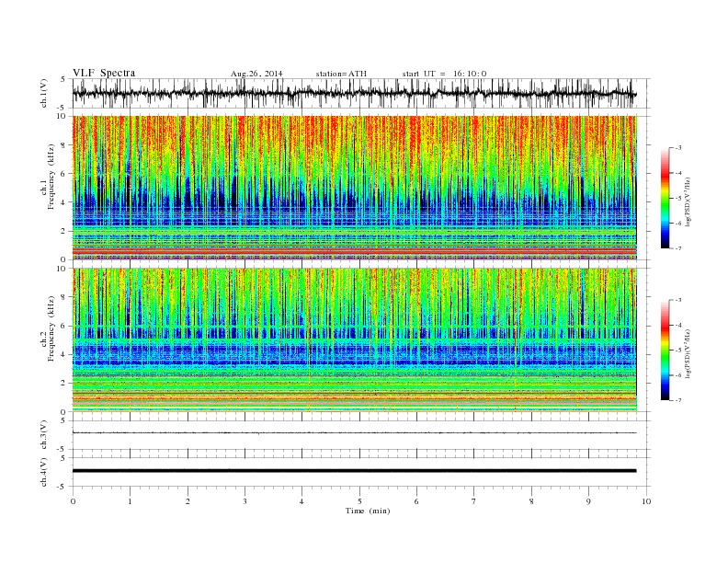The height and width of the screenshot is (563, 728).
Task: Click the "6" kHz tick on ch.1 spectrogram
Action: point(63,174)
